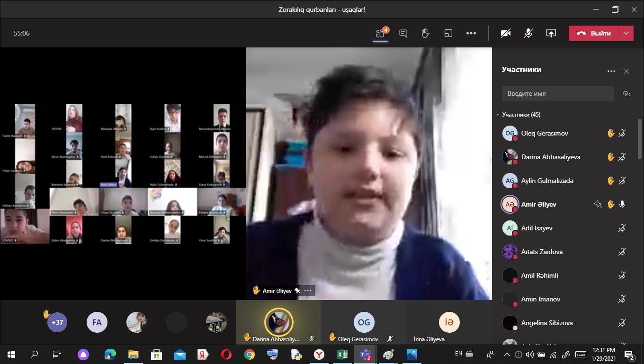
Task: Open more options on Amir Əliyev's video label
Action: coord(308,291)
